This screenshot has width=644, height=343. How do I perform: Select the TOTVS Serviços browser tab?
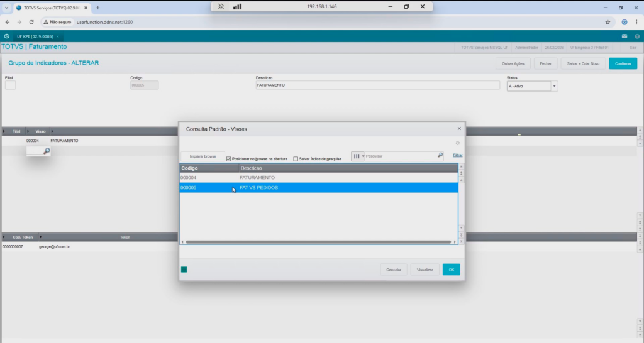(x=50, y=8)
